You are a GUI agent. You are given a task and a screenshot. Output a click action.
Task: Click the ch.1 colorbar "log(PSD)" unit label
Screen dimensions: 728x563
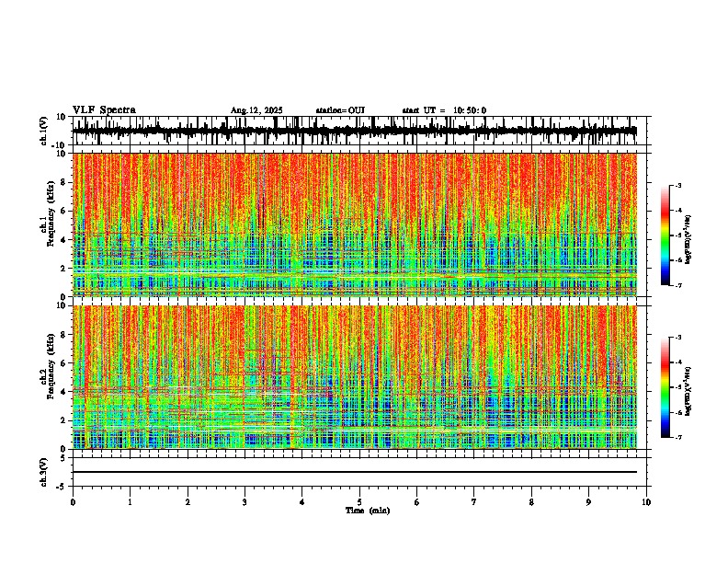(688, 240)
